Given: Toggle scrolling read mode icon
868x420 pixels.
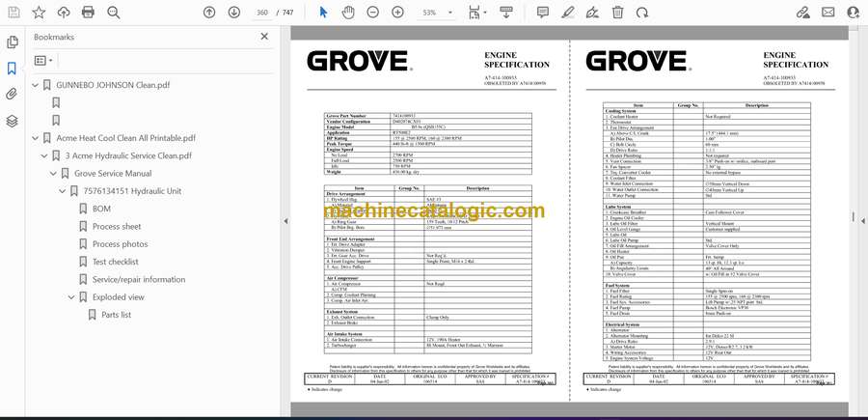Looking at the screenshot, I should (506, 13).
